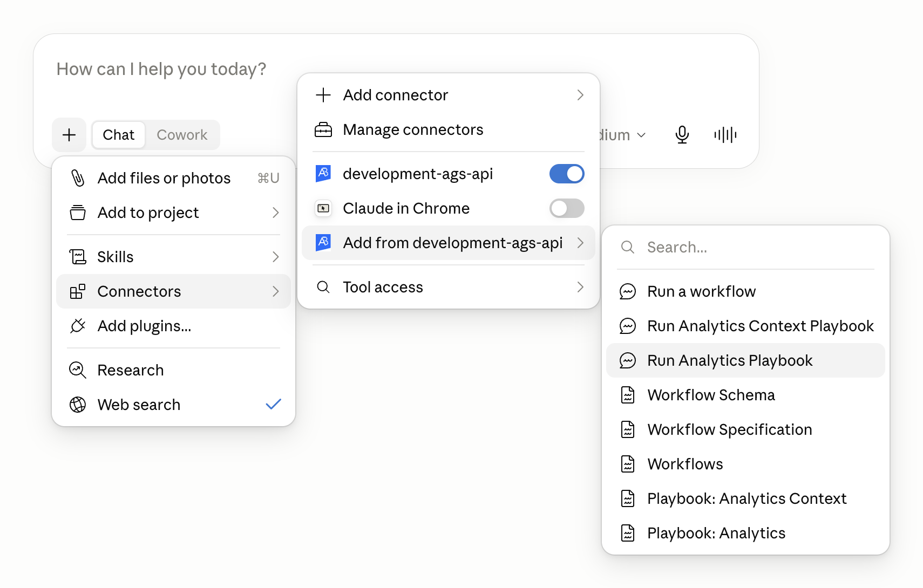Click the Add from development-ags-api label
The height and width of the screenshot is (588, 923).
point(453,243)
